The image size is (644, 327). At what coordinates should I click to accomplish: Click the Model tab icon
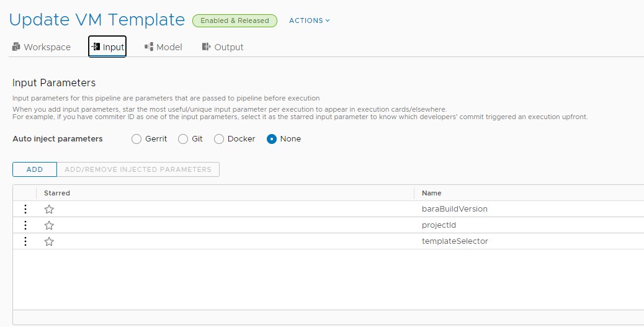(149, 47)
